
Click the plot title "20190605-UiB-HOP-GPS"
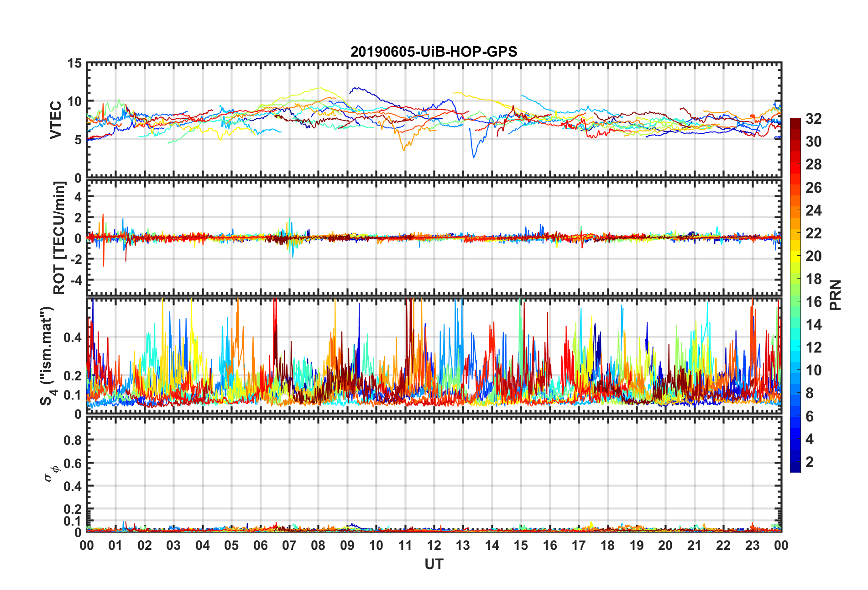click(x=434, y=52)
